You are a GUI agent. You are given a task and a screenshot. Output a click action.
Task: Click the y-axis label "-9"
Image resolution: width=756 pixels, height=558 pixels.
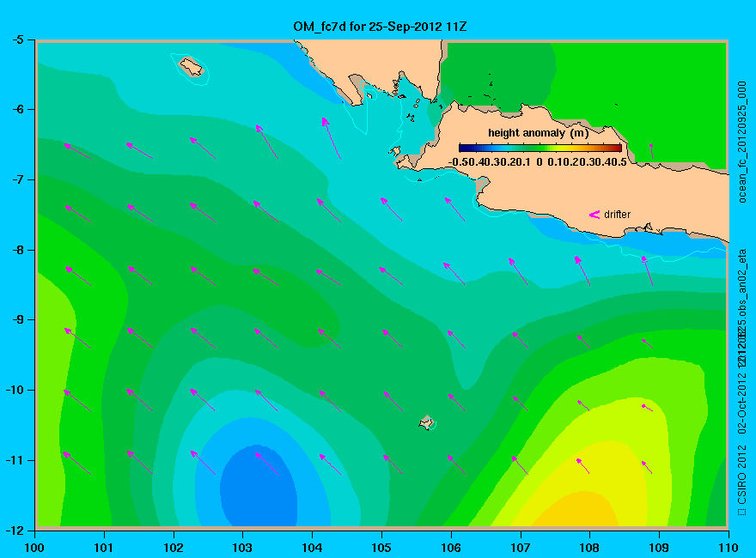pos(17,320)
